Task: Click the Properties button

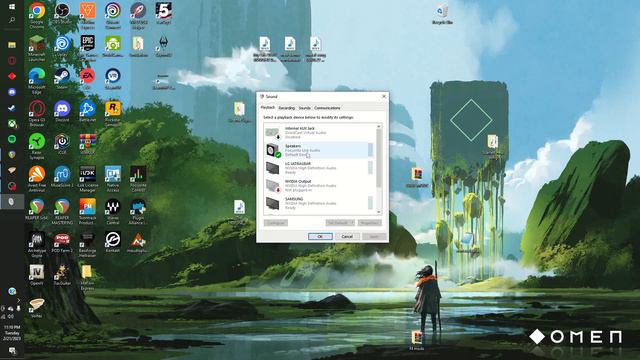Action: (x=369, y=223)
